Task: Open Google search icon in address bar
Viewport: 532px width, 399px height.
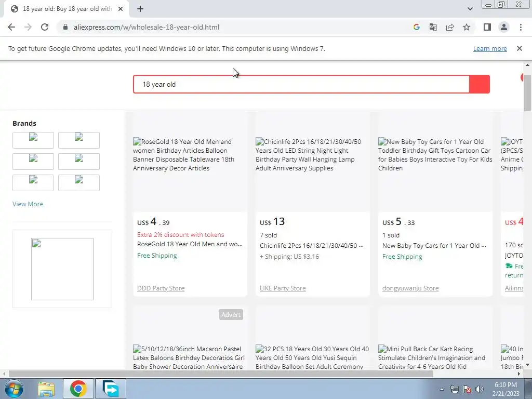Action: [x=416, y=27]
